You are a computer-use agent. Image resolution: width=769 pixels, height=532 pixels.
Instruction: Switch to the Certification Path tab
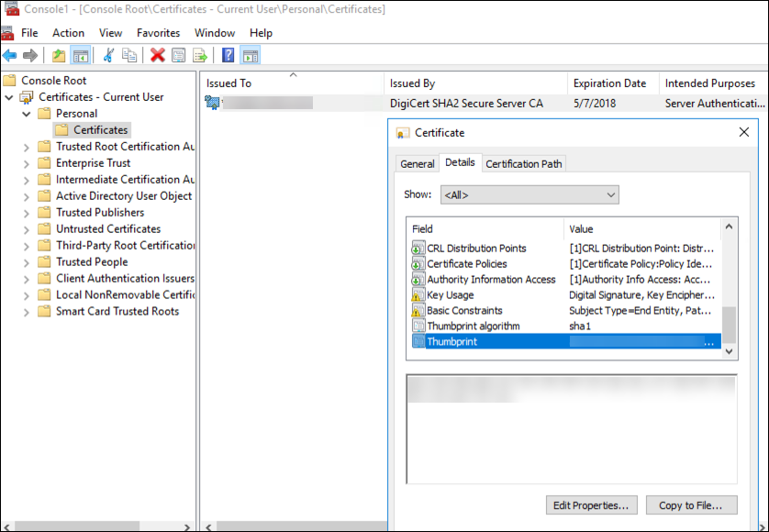coord(523,164)
